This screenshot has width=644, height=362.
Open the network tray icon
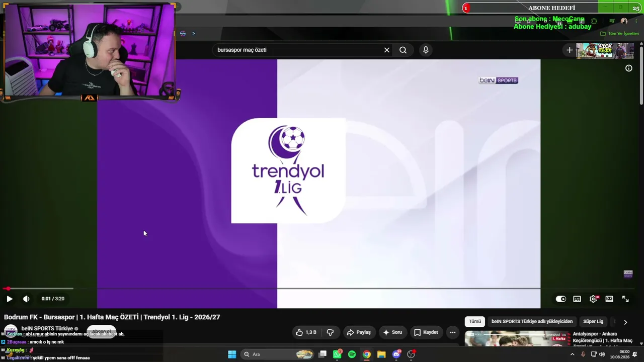click(x=593, y=354)
